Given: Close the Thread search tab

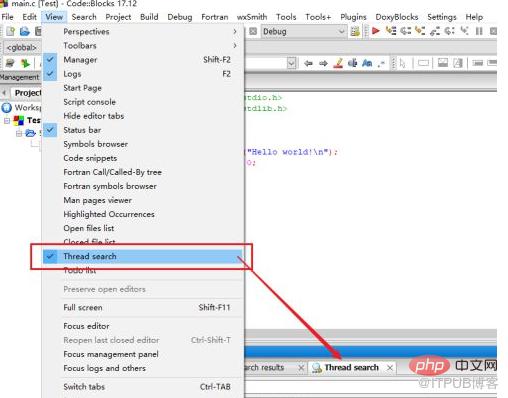Looking at the screenshot, I should 390,368.
